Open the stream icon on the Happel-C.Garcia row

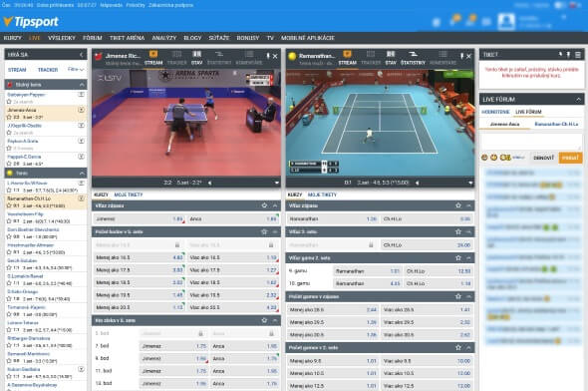pyautogui.click(x=81, y=157)
